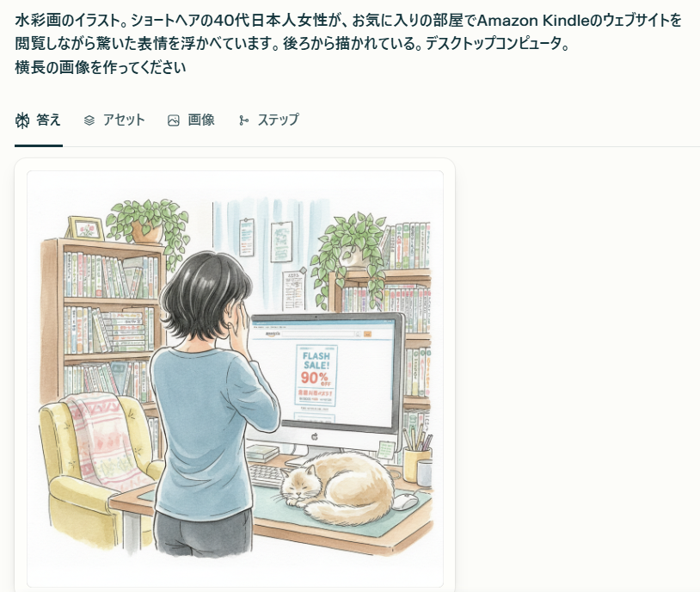Click the Perplexity logo icon beside 答え
The width and height of the screenshot is (700, 592).
(x=22, y=120)
